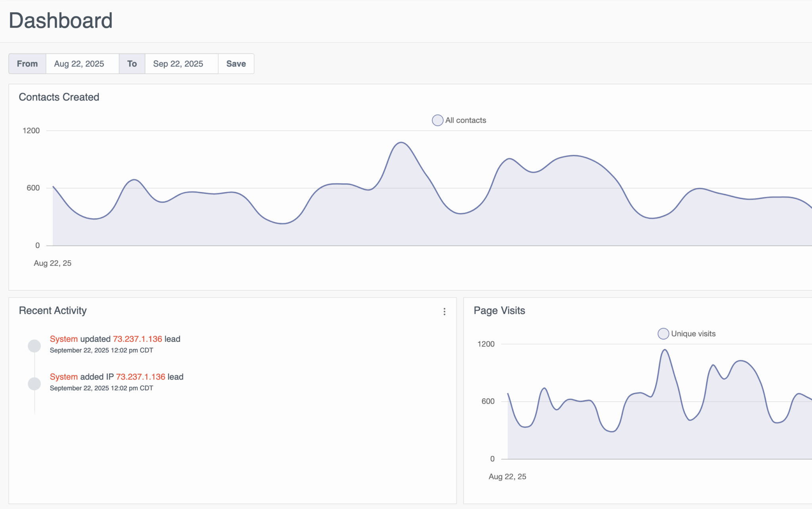Click the Unique visits legend text
The height and width of the screenshot is (509, 812).
pos(693,334)
